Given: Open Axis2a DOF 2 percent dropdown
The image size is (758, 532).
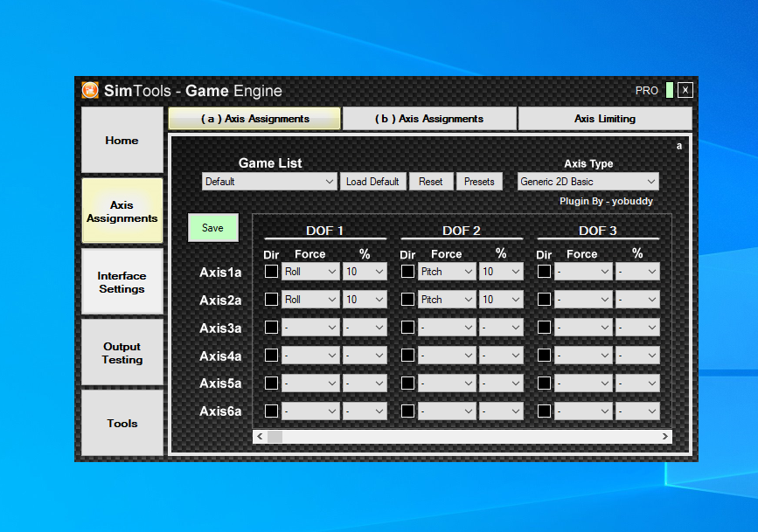Looking at the screenshot, I should tap(501, 299).
